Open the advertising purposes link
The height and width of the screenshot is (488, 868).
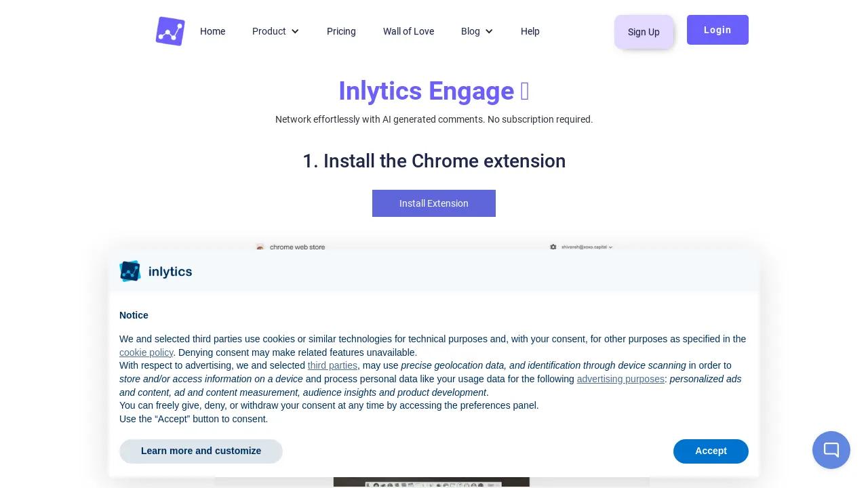click(x=620, y=379)
